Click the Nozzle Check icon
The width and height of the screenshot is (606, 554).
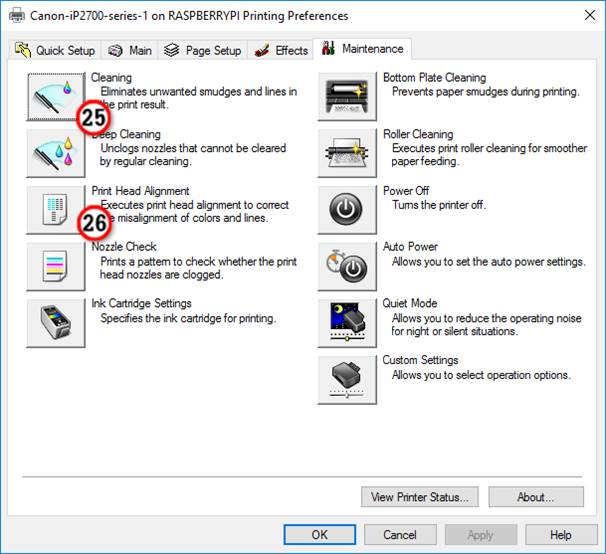tap(56, 267)
